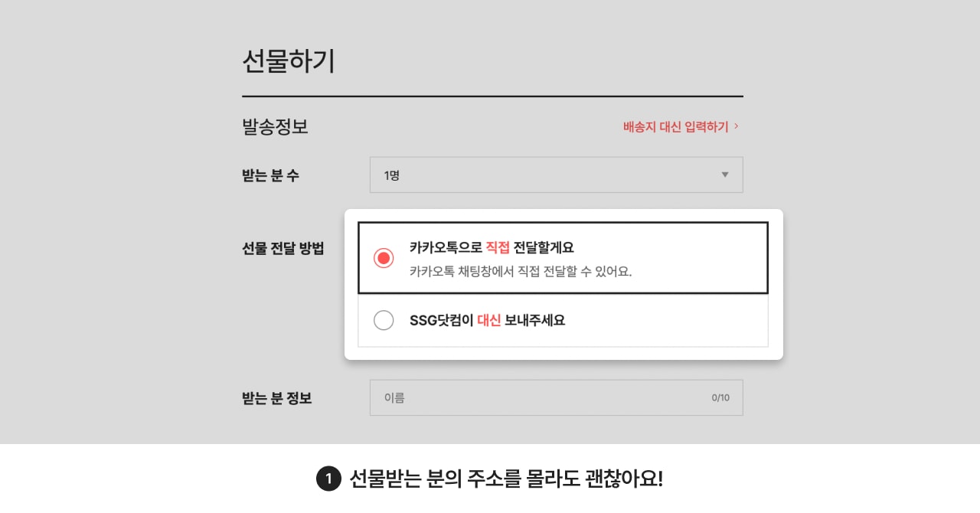
Task: Click the 선물 전달 방법 label
Action: click(283, 248)
